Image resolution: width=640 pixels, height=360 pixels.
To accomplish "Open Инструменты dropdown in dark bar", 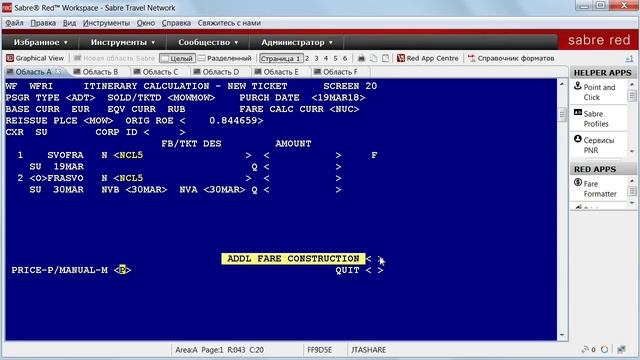I will (123, 42).
